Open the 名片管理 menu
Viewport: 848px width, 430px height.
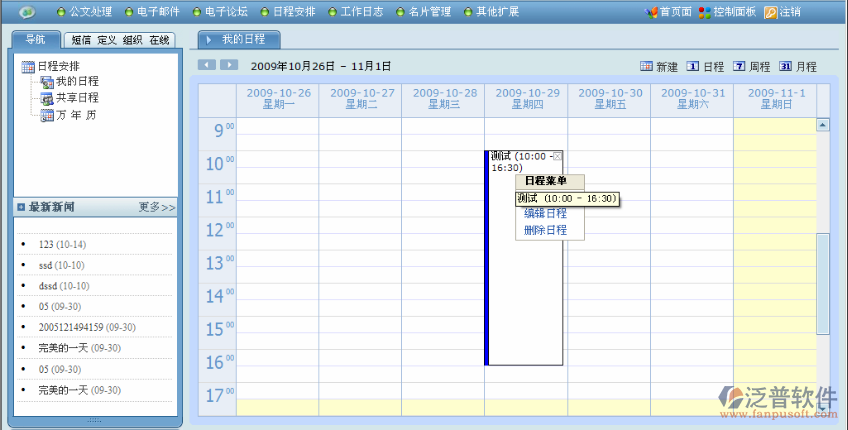coord(424,11)
